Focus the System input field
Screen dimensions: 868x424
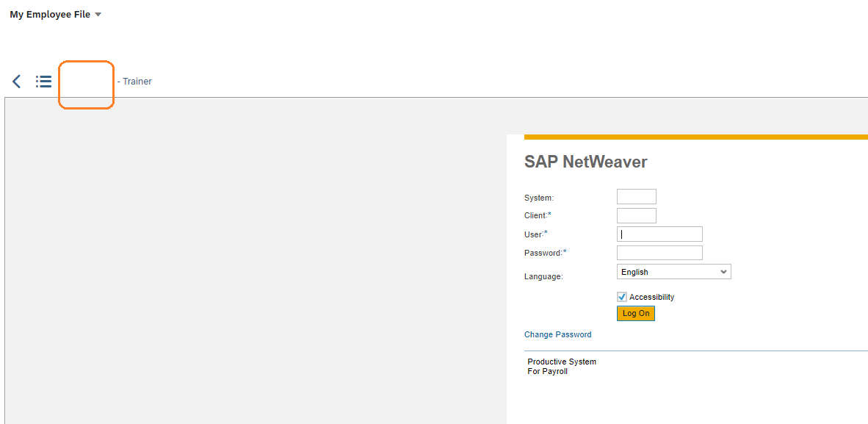coord(637,197)
